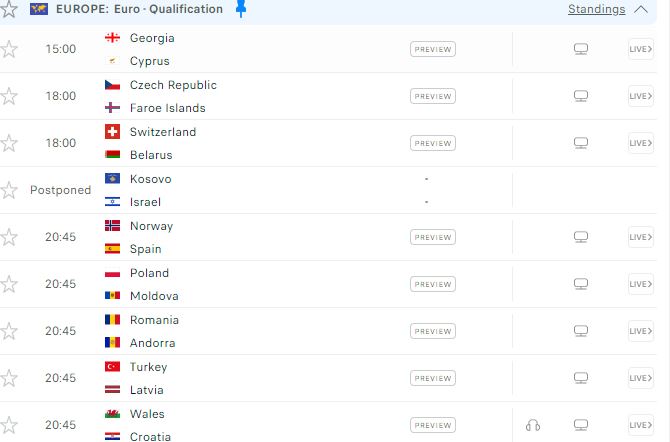670x442 pixels.
Task: Star the Romania vs Andorra match
Action: [9, 331]
